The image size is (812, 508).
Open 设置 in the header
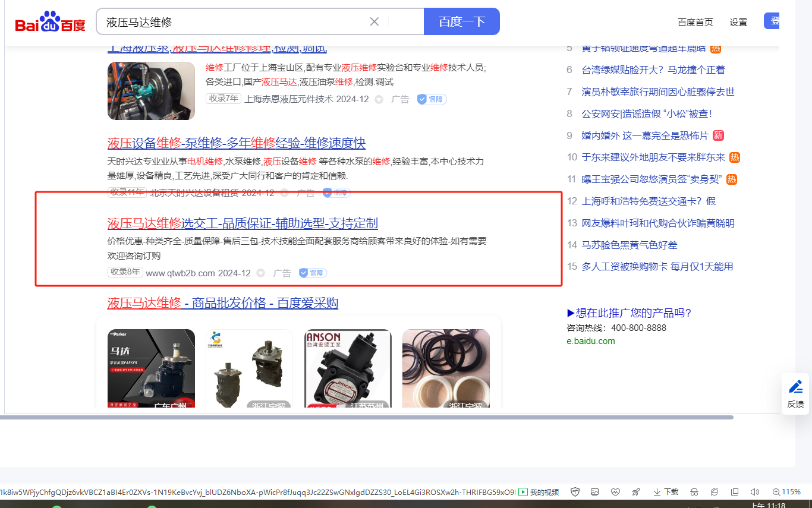tap(738, 22)
